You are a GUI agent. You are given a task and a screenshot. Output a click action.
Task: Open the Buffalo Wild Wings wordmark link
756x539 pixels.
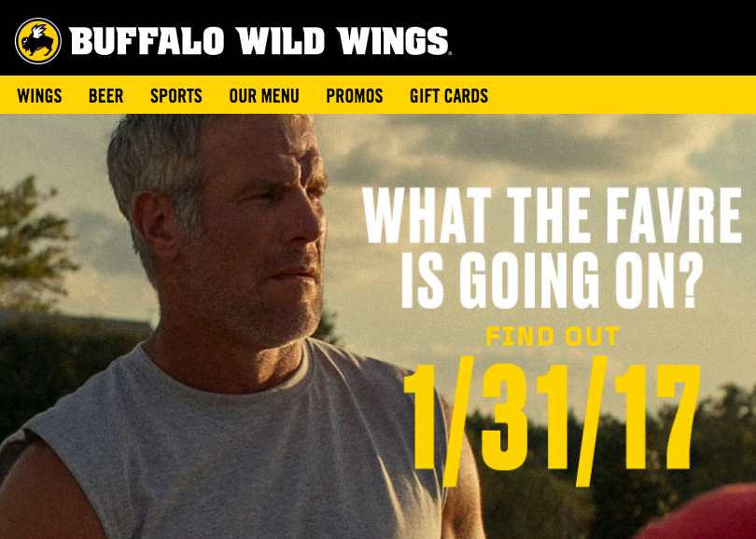(259, 41)
